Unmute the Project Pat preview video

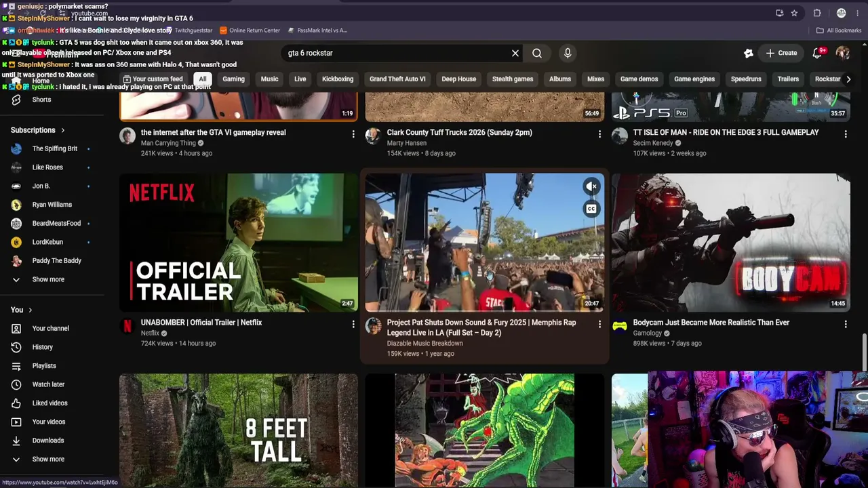[x=591, y=186]
